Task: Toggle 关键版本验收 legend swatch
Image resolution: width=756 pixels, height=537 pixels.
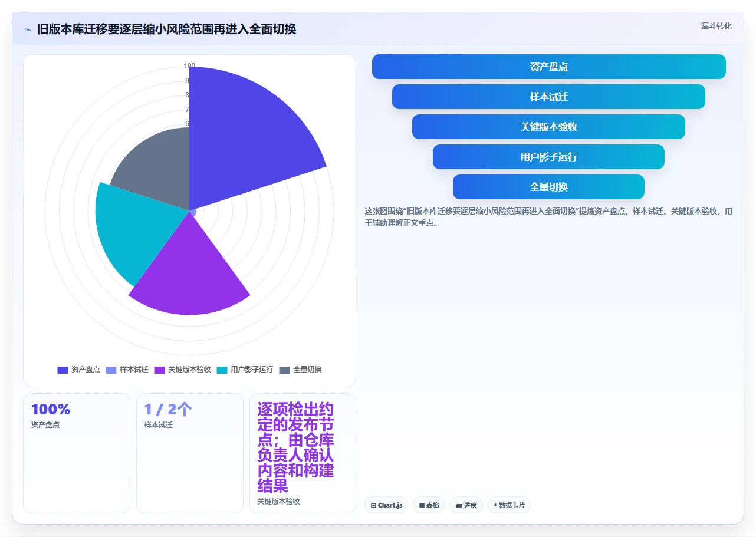Action: tap(159, 370)
